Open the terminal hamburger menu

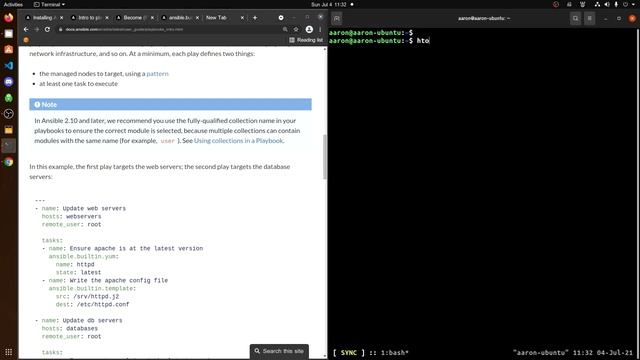pyautogui.click(x=589, y=18)
